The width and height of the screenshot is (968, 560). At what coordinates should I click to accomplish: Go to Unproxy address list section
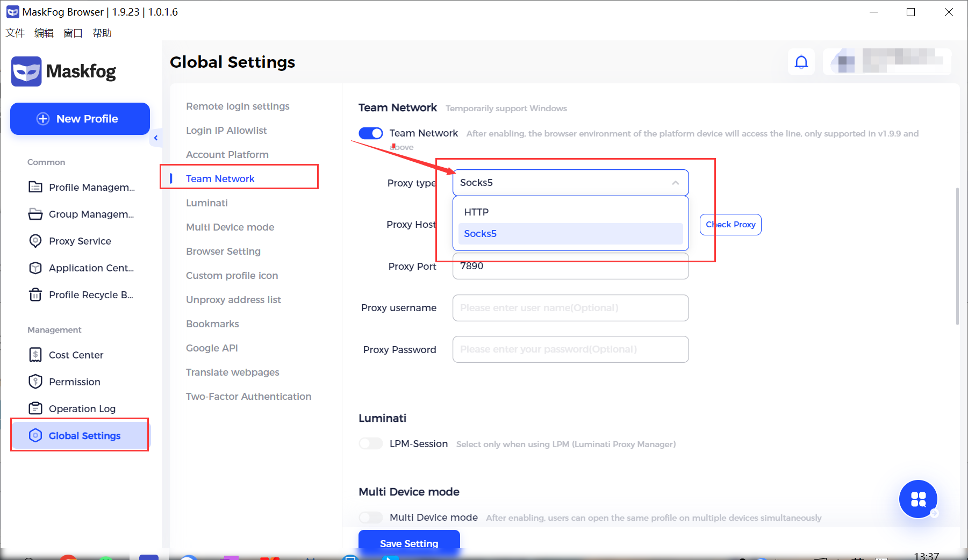[233, 300]
